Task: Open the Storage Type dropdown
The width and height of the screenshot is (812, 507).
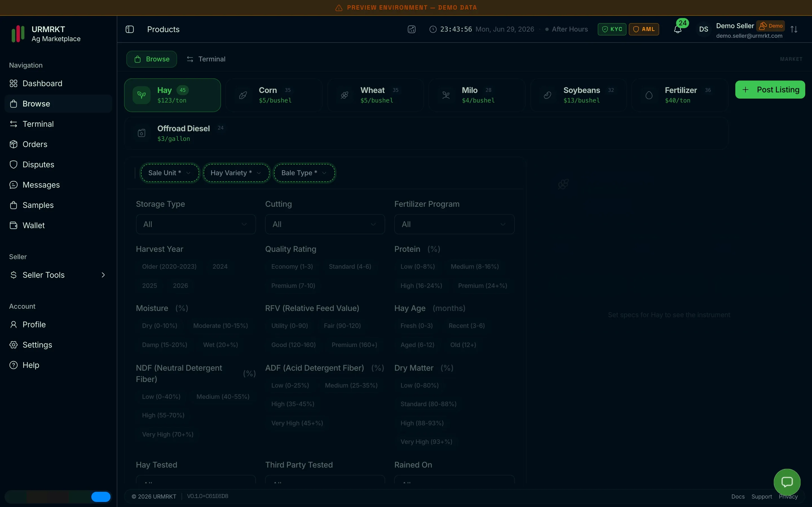Action: click(x=196, y=224)
